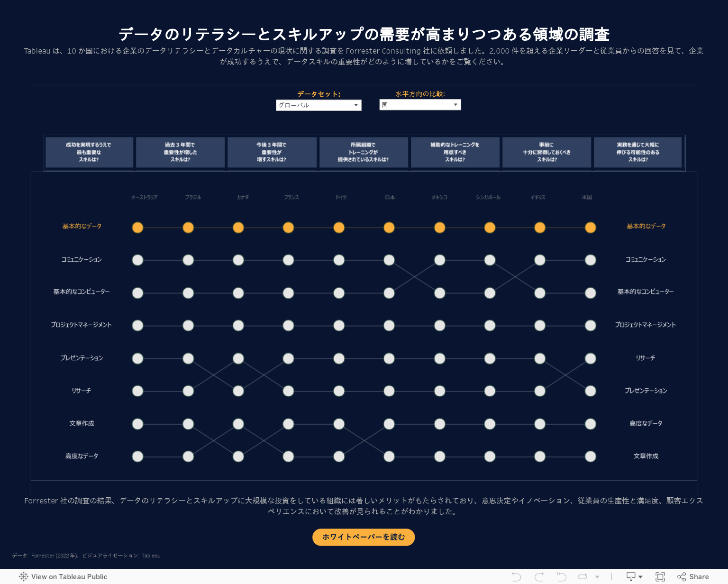Click the left 高度なデータ row label
The width and height of the screenshot is (728, 584).
pos(82,456)
